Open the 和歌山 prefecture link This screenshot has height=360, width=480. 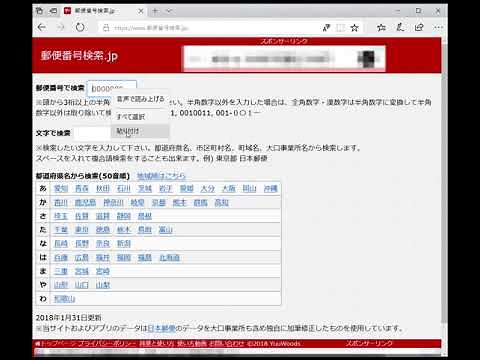click(65, 299)
